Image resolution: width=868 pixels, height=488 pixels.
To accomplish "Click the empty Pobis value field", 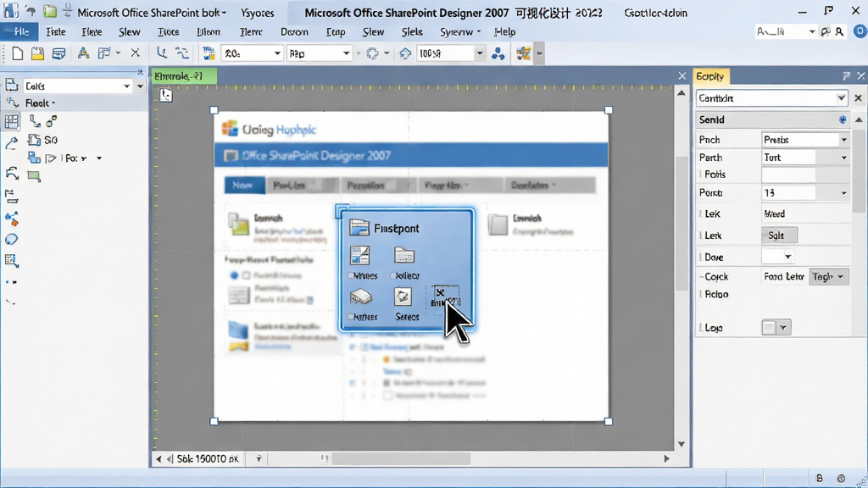I will (x=788, y=175).
